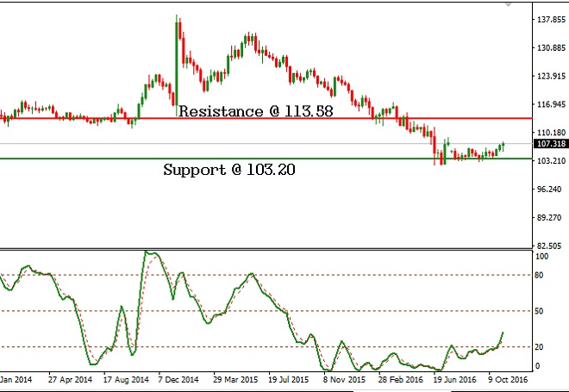This screenshot has width=569, height=392.
Task: Click oscillator scale level 50
Action: [x=539, y=311]
